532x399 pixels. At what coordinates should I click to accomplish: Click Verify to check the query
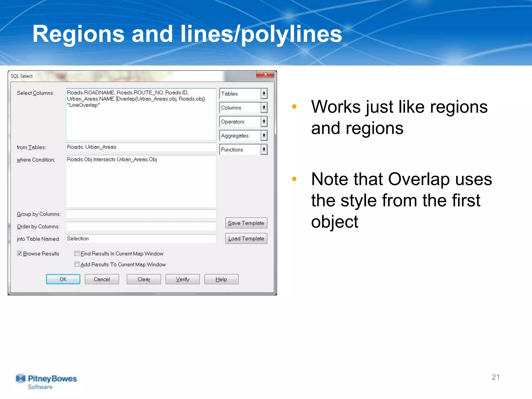pyautogui.click(x=182, y=279)
